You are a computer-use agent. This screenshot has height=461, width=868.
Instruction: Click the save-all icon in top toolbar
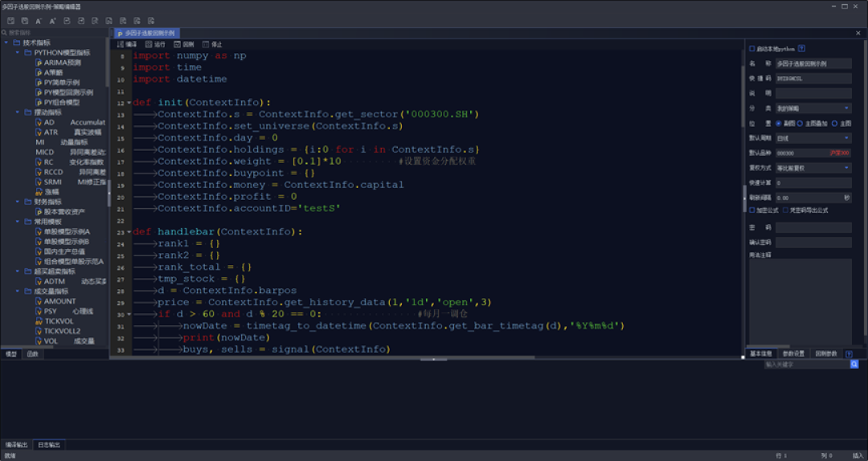click(25, 21)
